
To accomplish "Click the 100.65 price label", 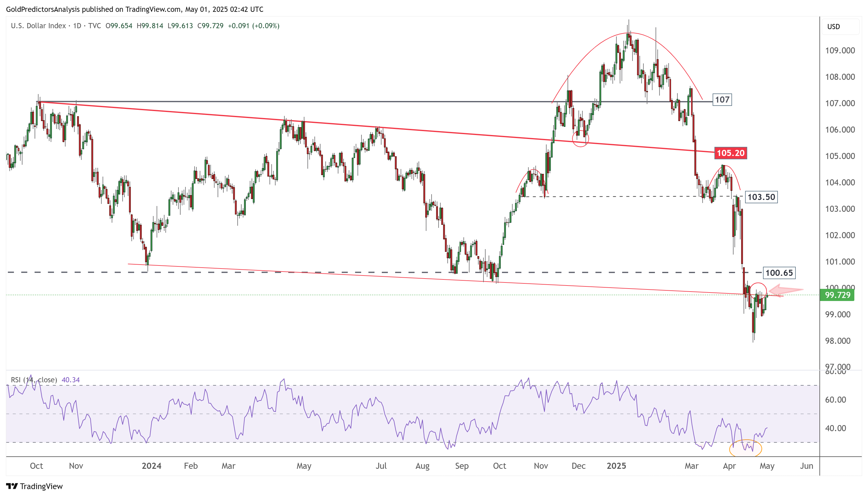I will pos(779,273).
